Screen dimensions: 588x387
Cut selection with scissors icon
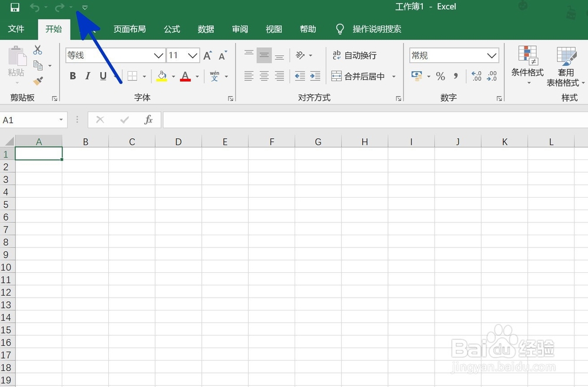click(x=38, y=50)
